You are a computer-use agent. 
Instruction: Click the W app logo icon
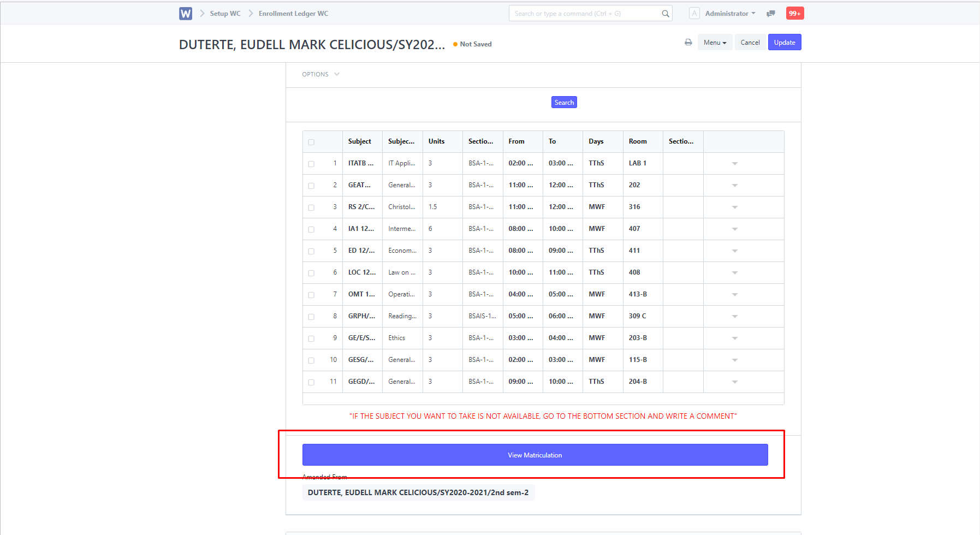186,14
